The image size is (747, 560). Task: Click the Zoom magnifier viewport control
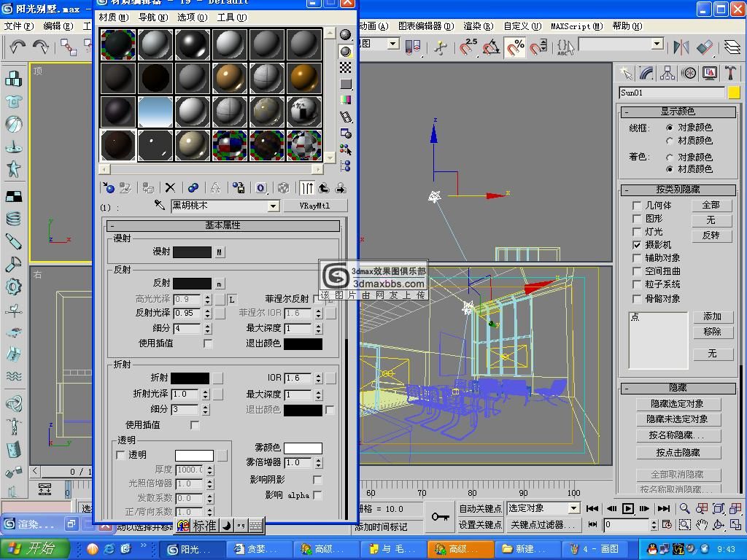tap(684, 508)
